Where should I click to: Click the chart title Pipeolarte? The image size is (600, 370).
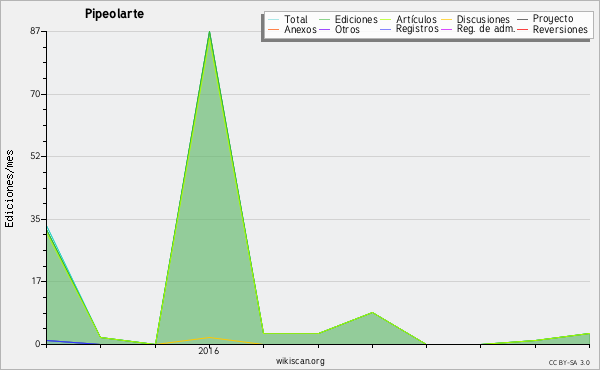pos(114,14)
